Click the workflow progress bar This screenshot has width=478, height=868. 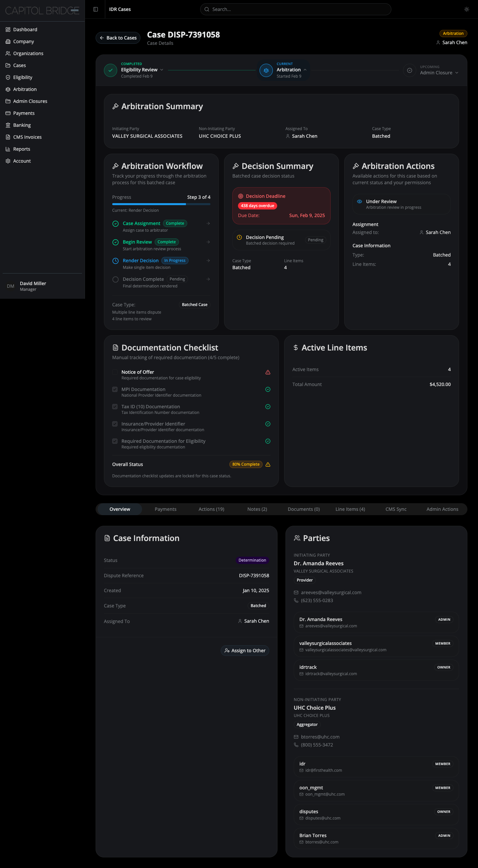click(x=161, y=204)
